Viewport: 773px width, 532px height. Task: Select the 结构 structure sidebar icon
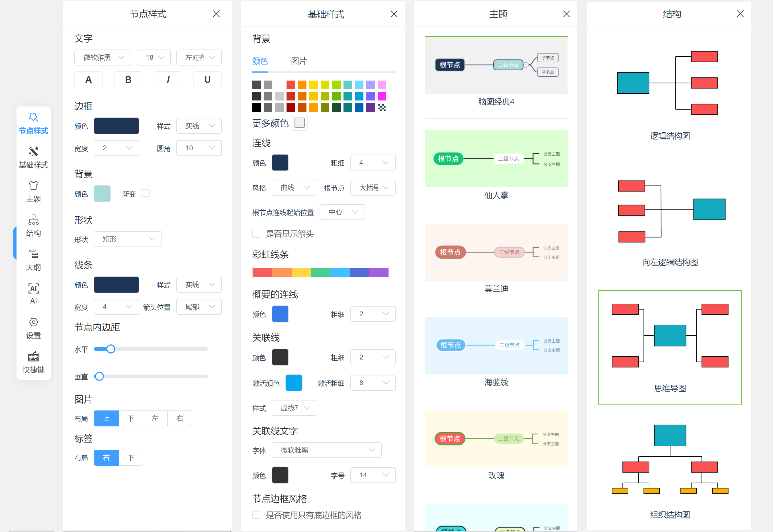click(x=33, y=225)
